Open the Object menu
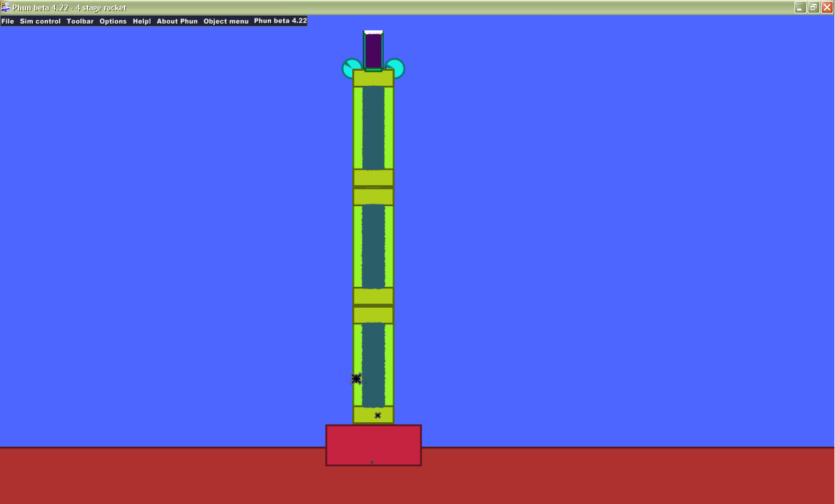 click(226, 21)
